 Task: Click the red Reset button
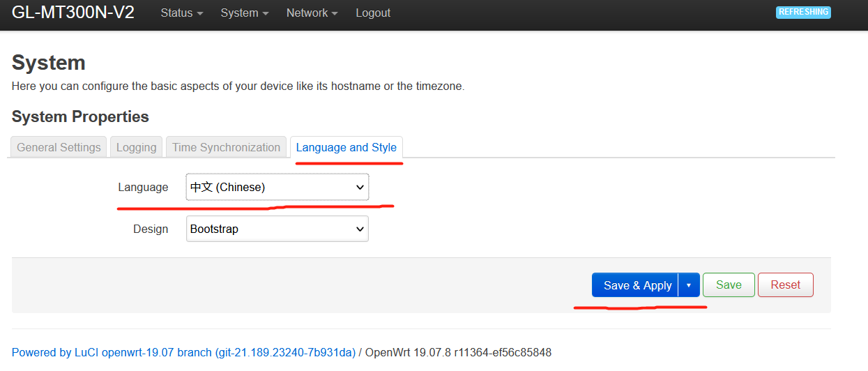tap(785, 285)
